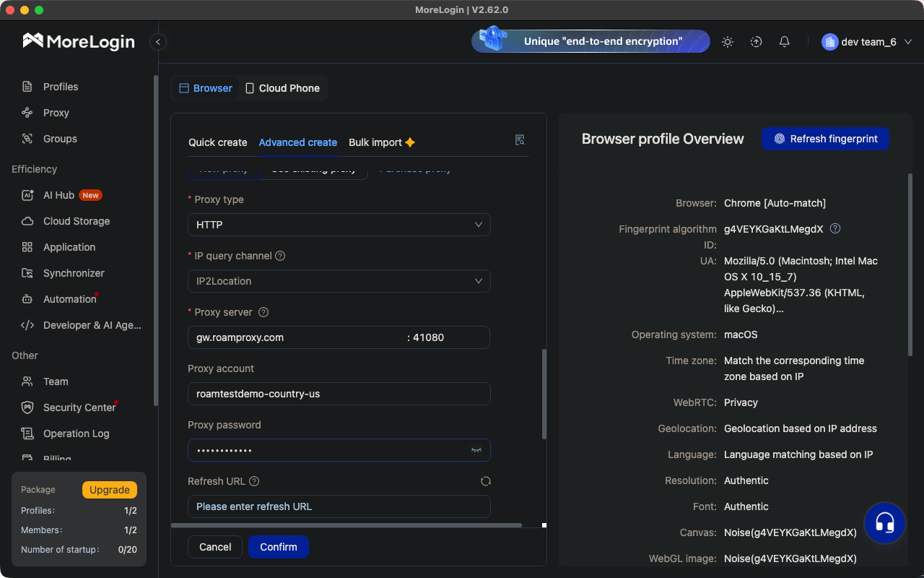Open the Cloud Storage icon
Image resolution: width=924 pixels, height=578 pixels.
point(27,221)
